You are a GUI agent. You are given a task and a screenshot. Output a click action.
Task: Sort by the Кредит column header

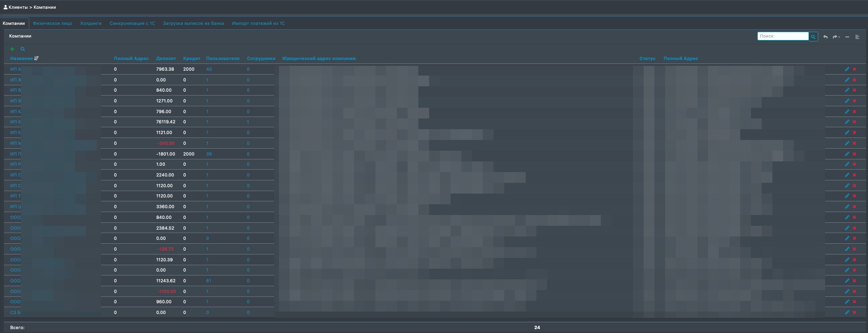click(192, 59)
